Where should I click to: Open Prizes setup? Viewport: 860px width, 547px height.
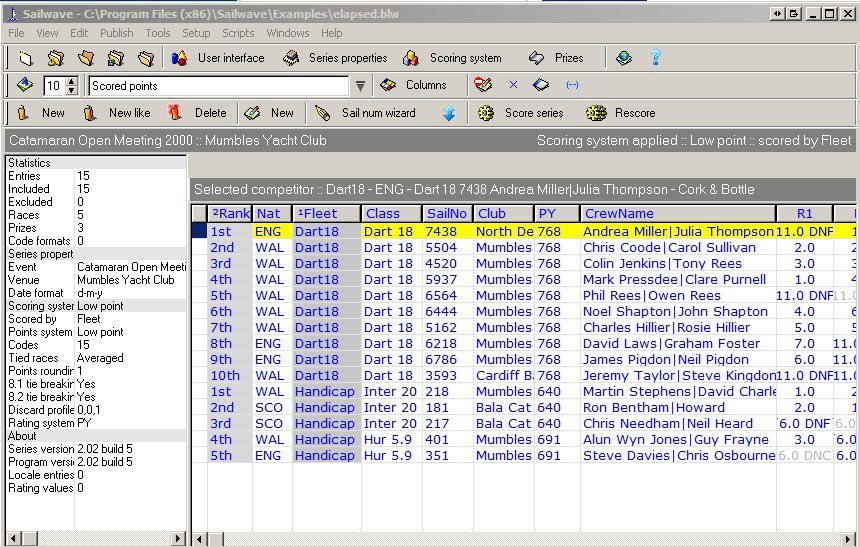[556, 58]
